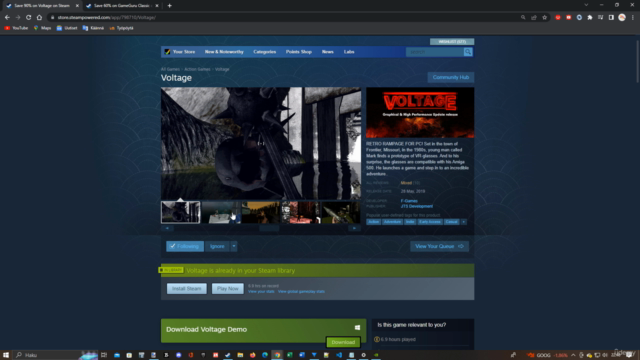Open Task View on the taskbar

point(104,355)
